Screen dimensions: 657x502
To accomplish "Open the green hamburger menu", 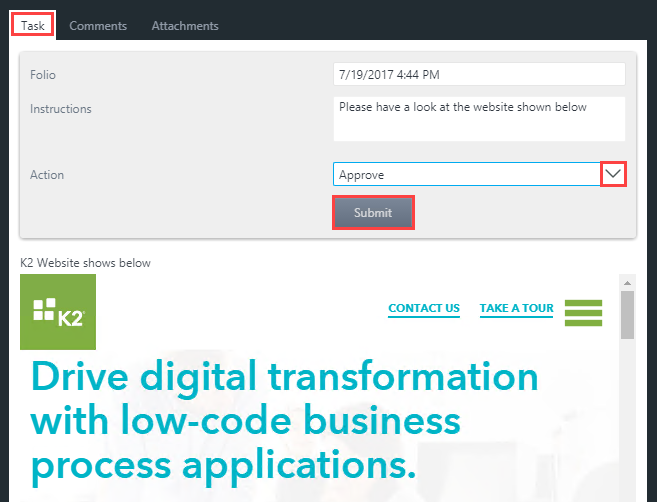I will 583,313.
